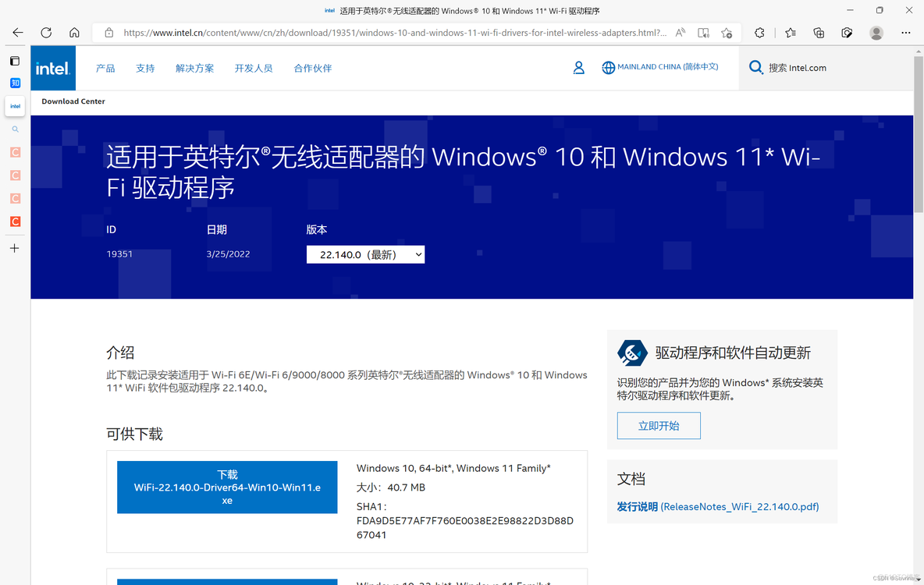Click the 介绍 section heading

120,353
